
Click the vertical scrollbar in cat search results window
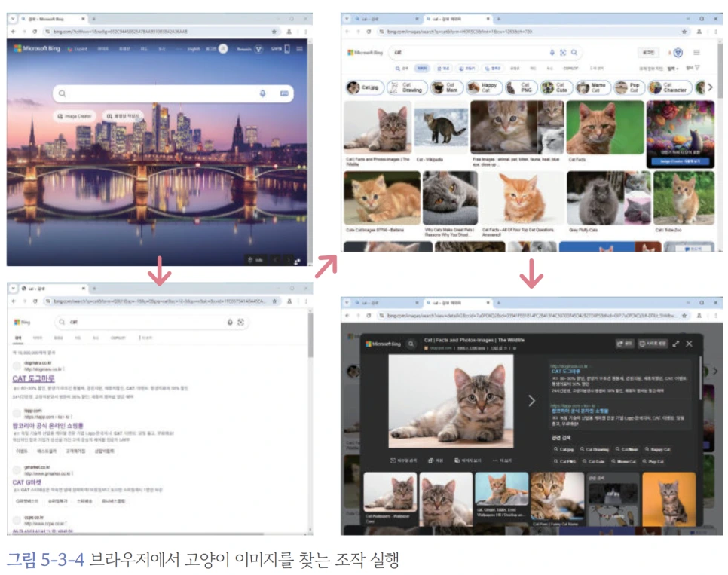[310, 335]
